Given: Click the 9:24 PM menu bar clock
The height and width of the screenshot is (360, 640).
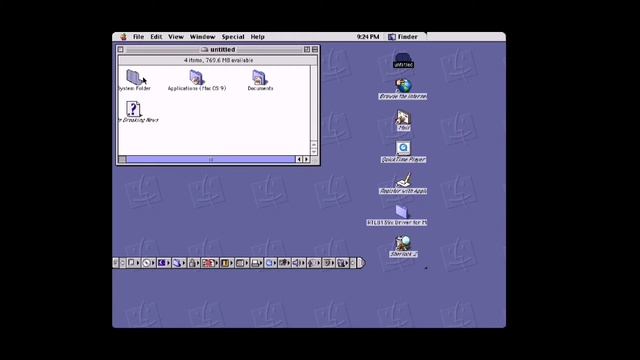Looking at the screenshot, I should (368, 37).
